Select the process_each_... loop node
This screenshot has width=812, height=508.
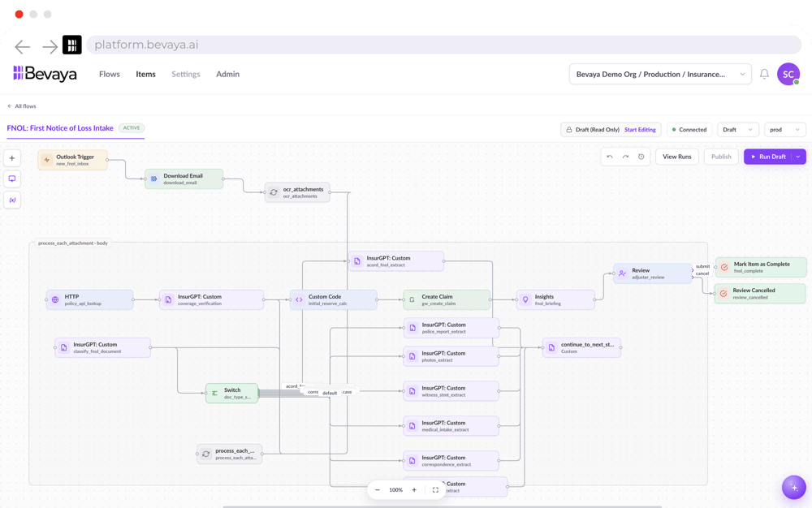[230, 454]
